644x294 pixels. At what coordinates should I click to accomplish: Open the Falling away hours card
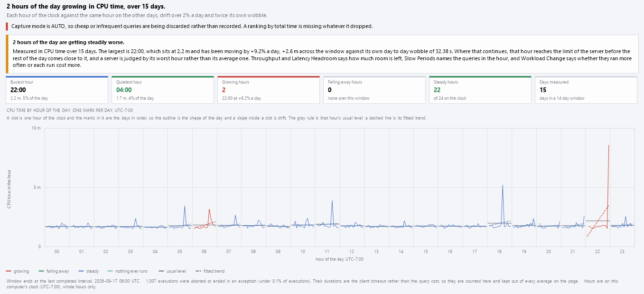374,90
